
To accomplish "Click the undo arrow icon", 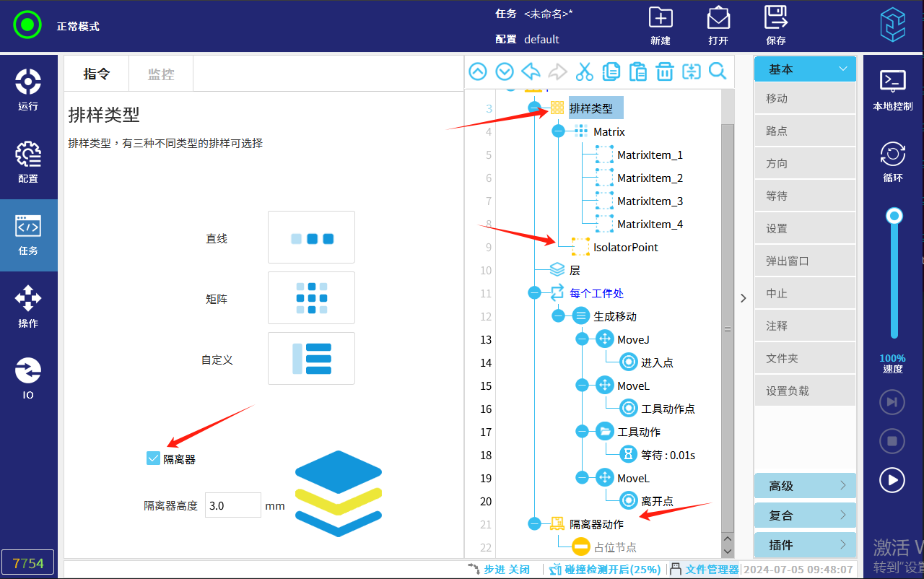I will (x=531, y=71).
